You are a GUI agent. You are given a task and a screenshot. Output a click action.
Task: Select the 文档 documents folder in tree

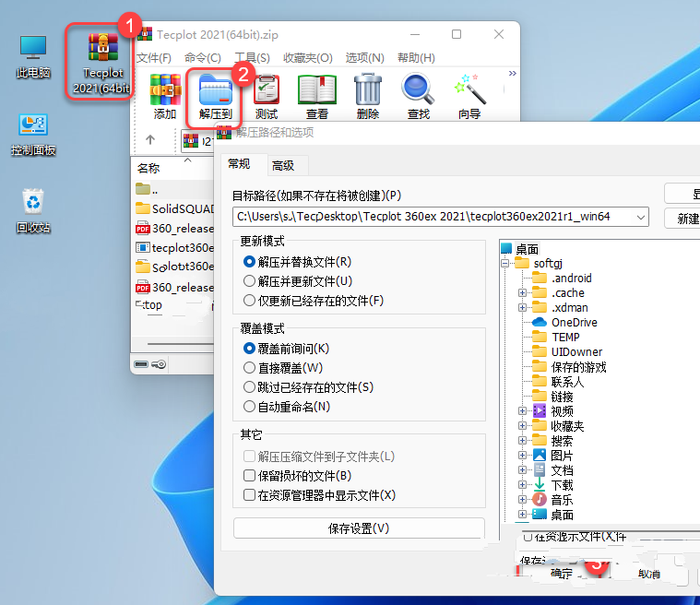point(552,470)
